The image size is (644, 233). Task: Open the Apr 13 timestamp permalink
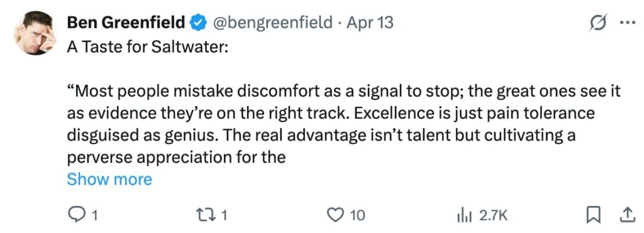click(370, 23)
